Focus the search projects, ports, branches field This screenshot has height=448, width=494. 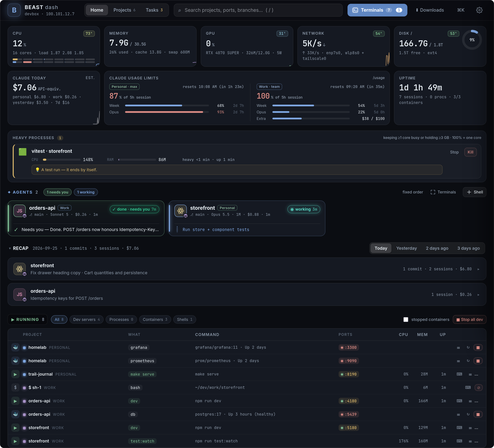click(x=258, y=10)
